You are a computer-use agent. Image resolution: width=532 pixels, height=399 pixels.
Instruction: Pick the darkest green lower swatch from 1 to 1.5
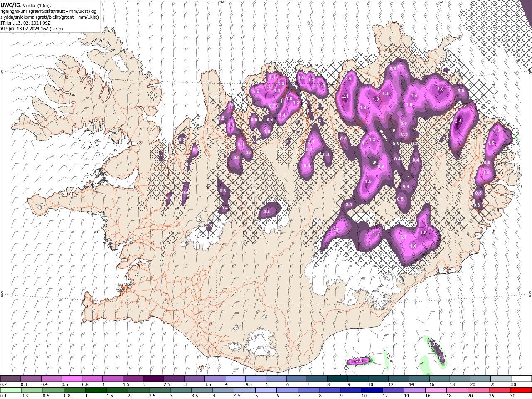(96, 390)
